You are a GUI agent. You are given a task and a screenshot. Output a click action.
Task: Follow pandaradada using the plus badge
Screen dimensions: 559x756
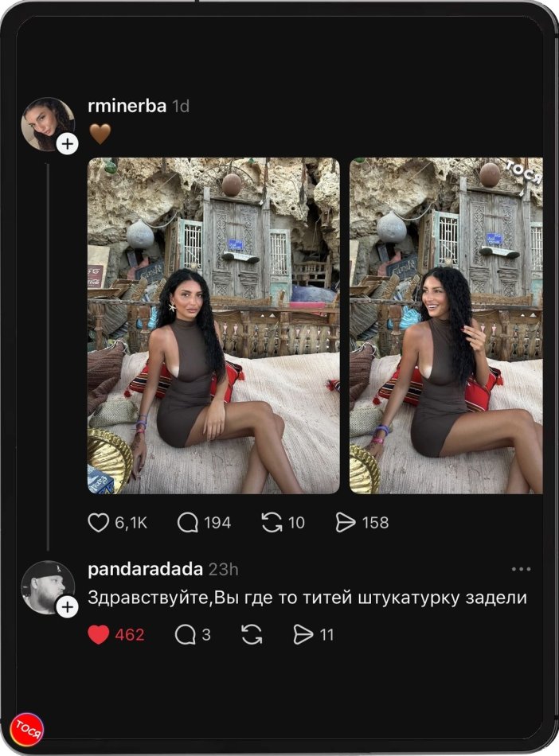point(68,608)
